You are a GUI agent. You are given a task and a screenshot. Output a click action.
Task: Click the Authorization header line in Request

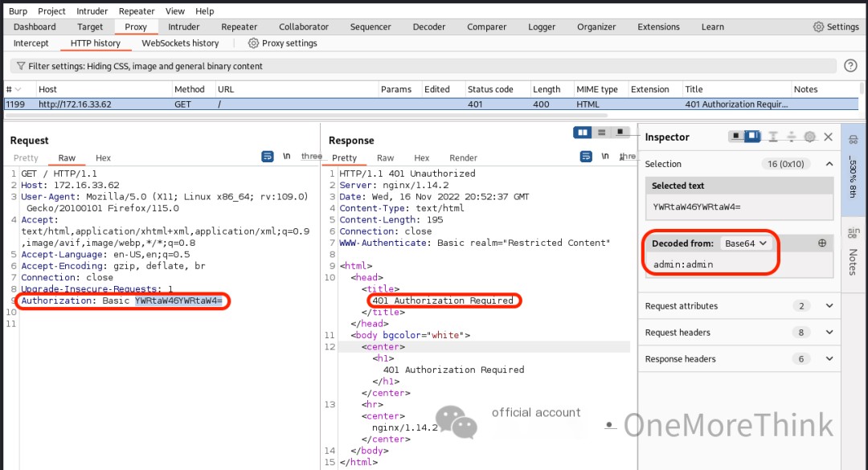pos(122,300)
